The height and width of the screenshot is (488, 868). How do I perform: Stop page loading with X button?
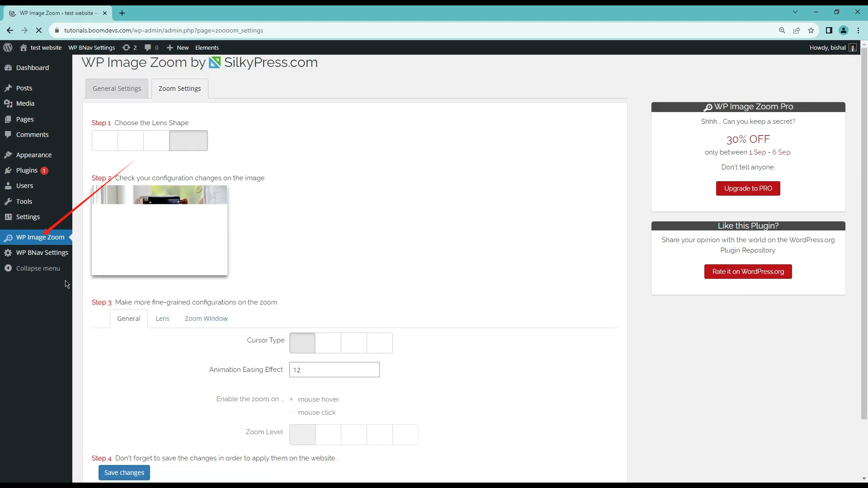pyautogui.click(x=39, y=30)
